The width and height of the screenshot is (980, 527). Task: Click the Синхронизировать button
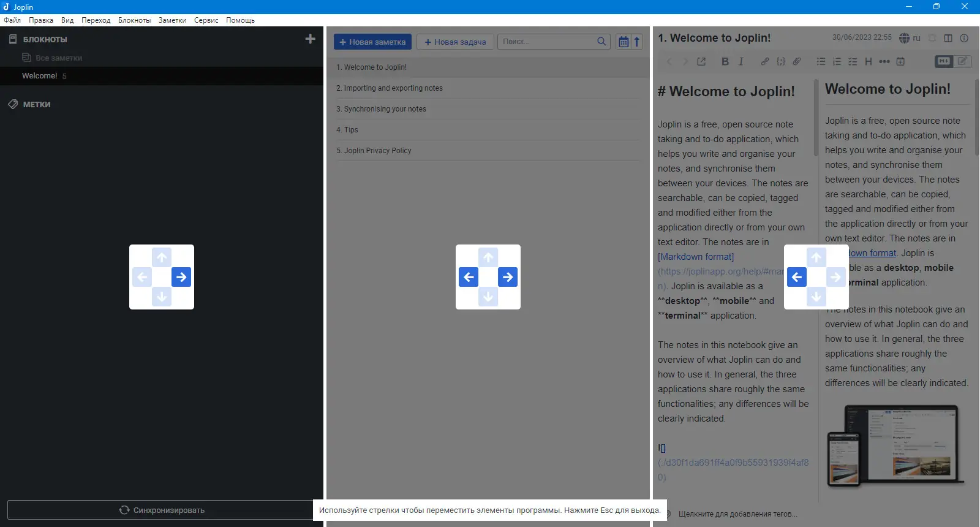[x=162, y=510]
